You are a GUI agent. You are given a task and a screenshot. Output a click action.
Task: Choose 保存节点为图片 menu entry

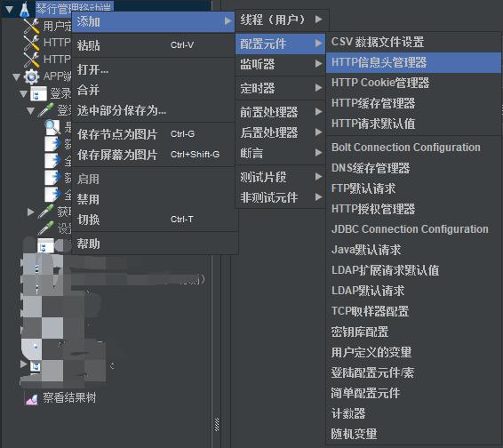(x=154, y=134)
